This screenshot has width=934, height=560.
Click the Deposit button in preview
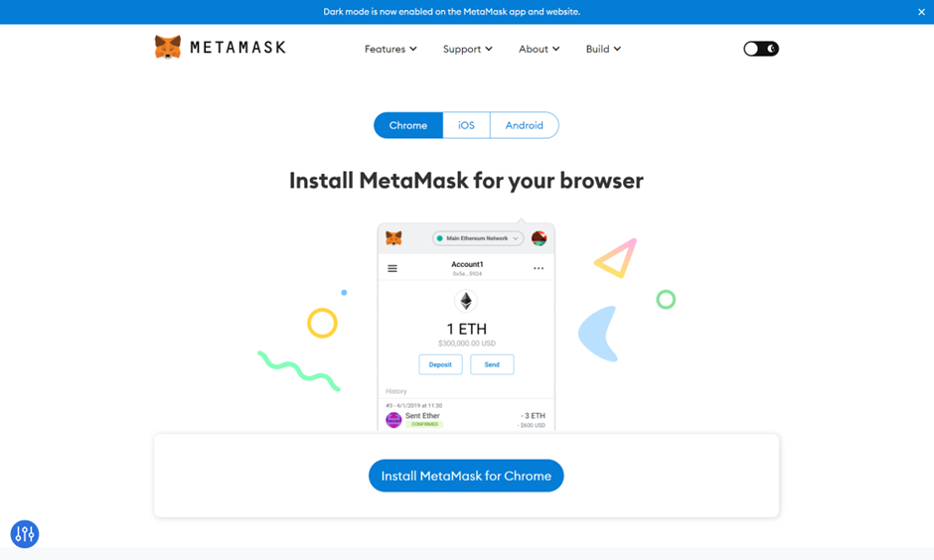pos(440,364)
